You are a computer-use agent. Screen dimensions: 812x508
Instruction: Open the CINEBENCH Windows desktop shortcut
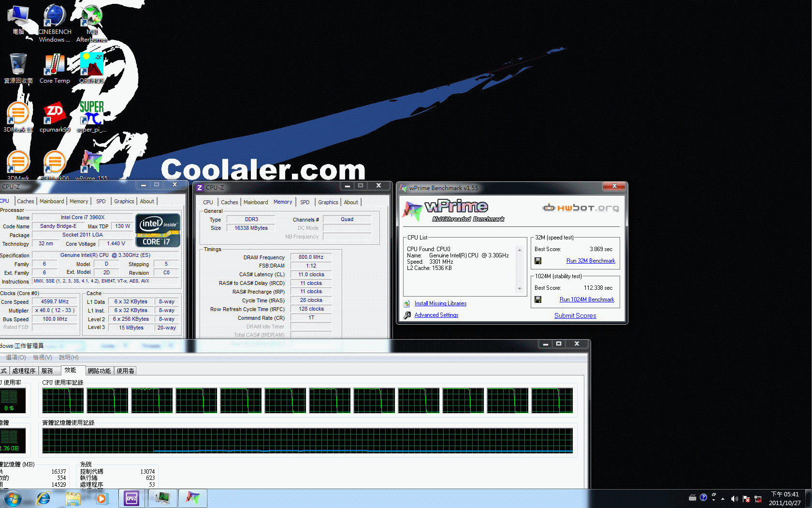(x=55, y=23)
